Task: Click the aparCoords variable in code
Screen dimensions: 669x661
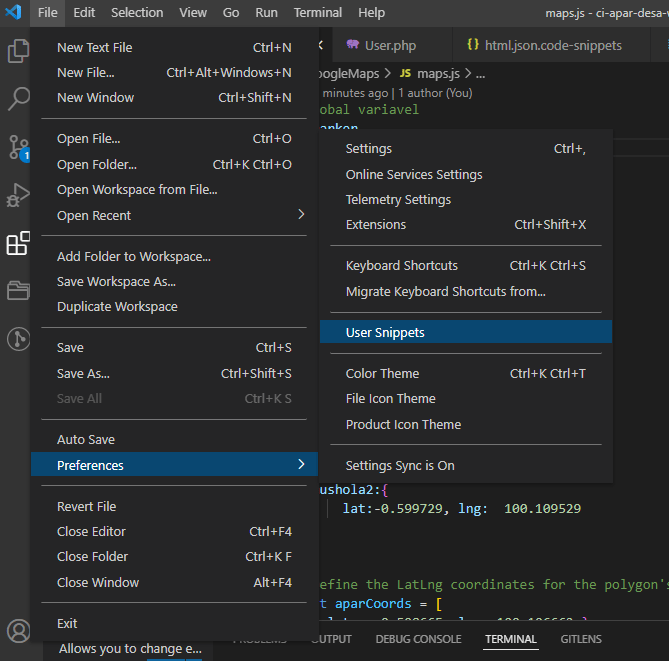Action: click(x=373, y=603)
